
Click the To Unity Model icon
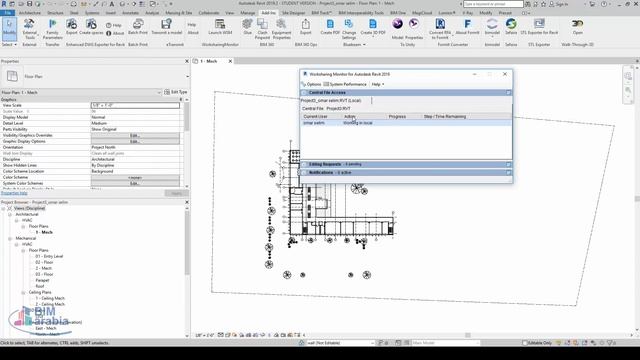pyautogui.click(x=398, y=28)
